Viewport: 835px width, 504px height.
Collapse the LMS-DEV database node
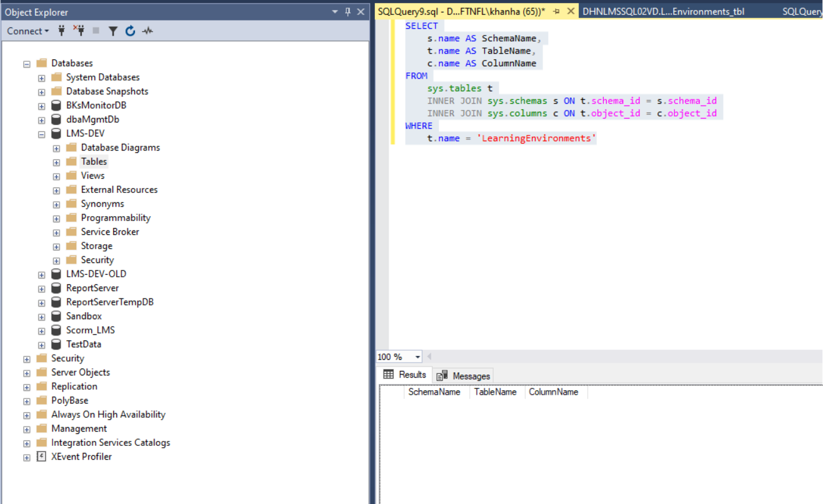[41, 134]
